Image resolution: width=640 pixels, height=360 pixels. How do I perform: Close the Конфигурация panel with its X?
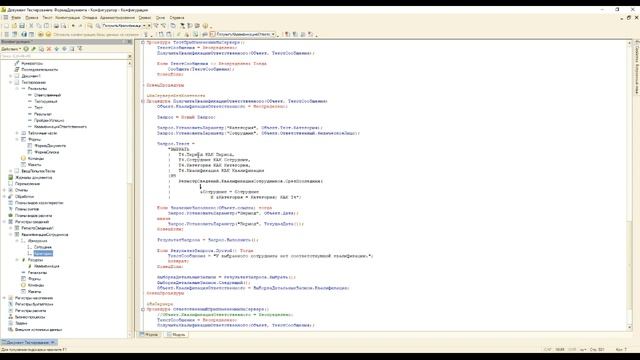point(130,42)
